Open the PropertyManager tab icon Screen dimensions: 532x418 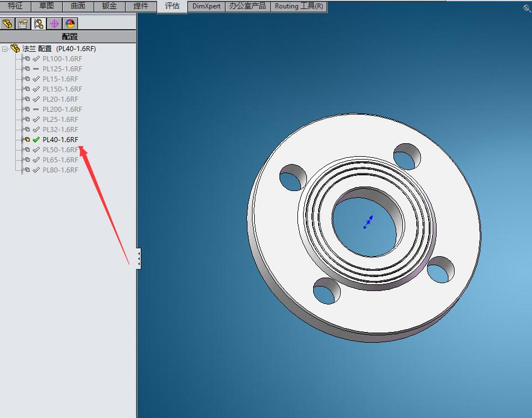pyautogui.click(x=23, y=24)
